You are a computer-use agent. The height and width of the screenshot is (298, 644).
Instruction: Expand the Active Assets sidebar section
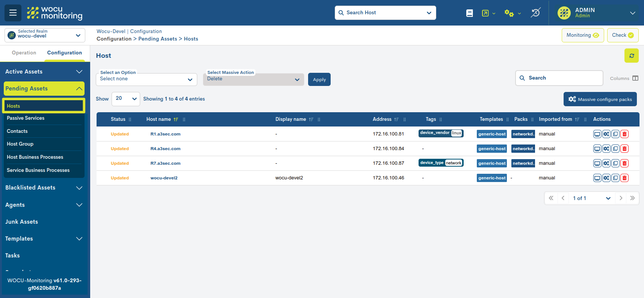[44, 72]
